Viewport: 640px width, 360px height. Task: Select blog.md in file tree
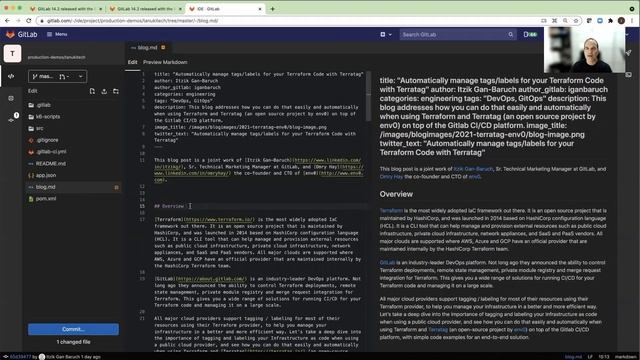(73, 187)
